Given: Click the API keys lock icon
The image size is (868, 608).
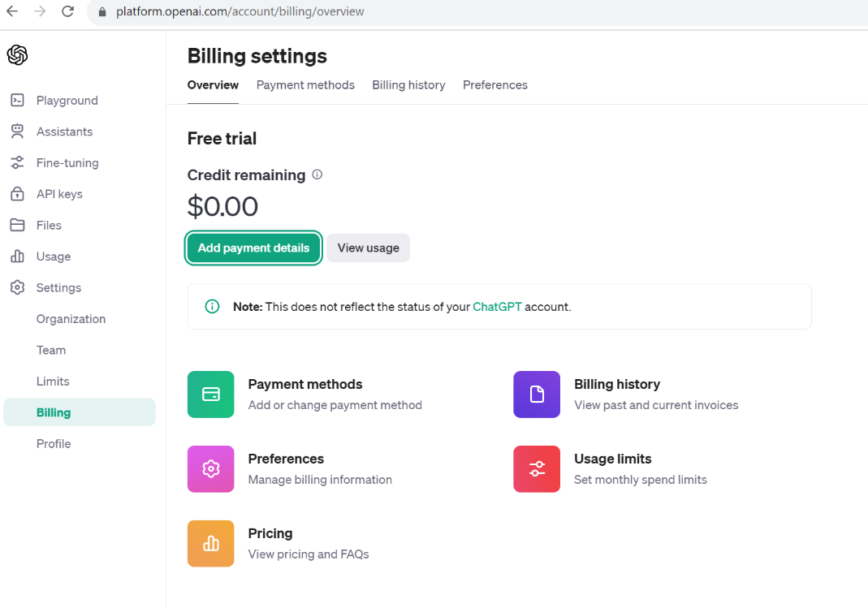Looking at the screenshot, I should [x=17, y=194].
